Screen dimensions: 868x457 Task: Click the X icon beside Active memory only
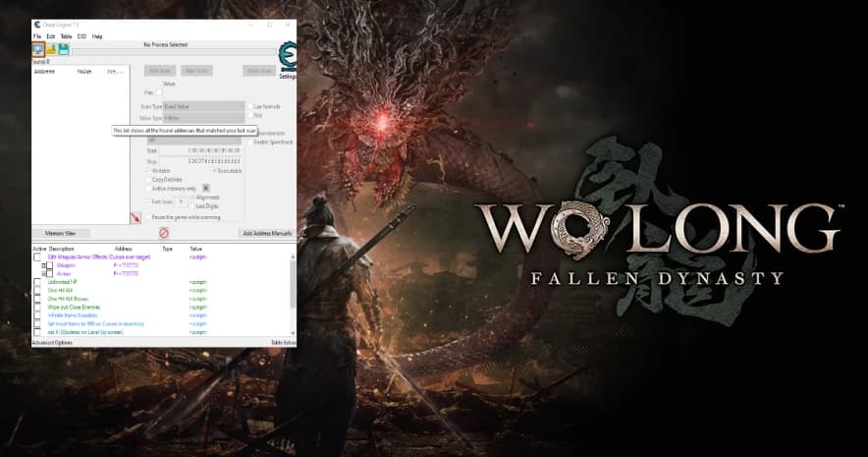pyautogui.click(x=206, y=189)
